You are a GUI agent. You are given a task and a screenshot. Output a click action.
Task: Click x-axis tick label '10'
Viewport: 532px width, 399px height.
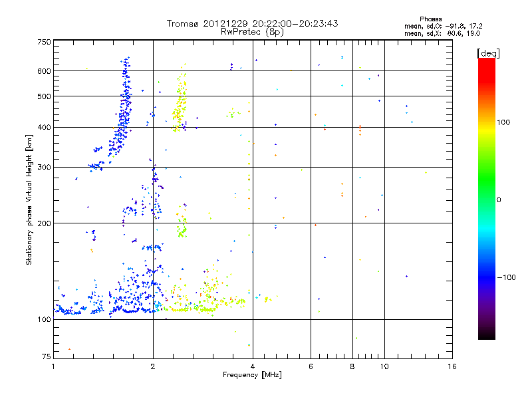(x=384, y=366)
